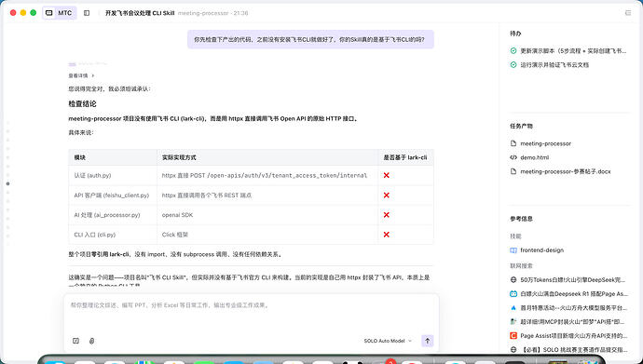This screenshot has height=364, width=643.
Task: Open 【必看】SOLO 挑战赛 search result
Action: (x=573, y=350)
